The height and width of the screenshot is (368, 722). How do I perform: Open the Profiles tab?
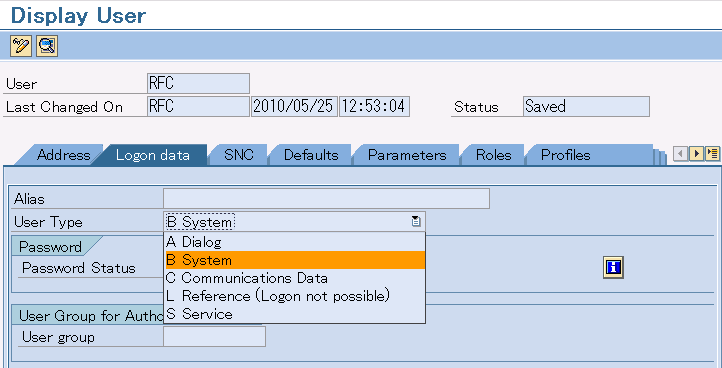click(x=565, y=155)
